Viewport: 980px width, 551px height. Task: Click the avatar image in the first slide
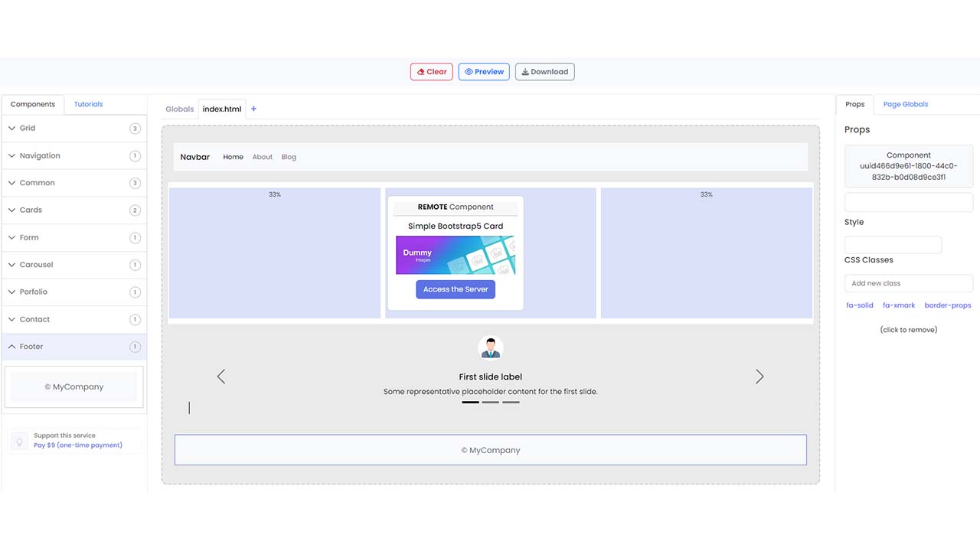[490, 347]
